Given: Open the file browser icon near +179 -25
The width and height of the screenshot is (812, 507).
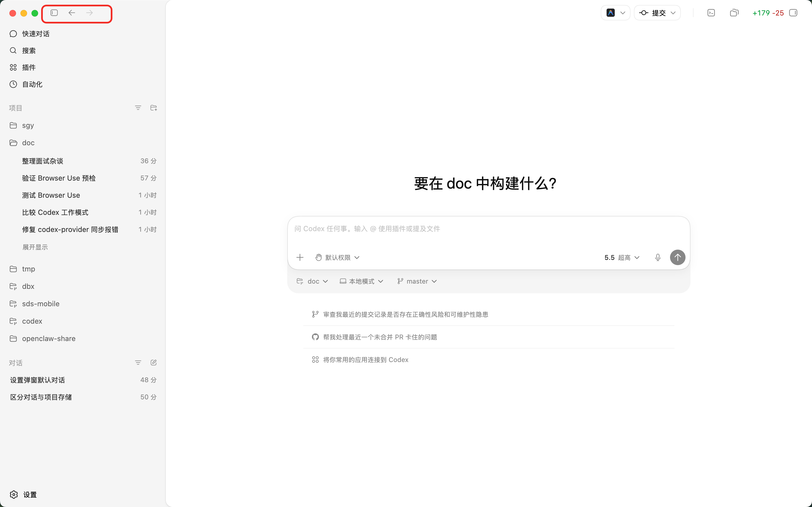Looking at the screenshot, I should [x=734, y=13].
